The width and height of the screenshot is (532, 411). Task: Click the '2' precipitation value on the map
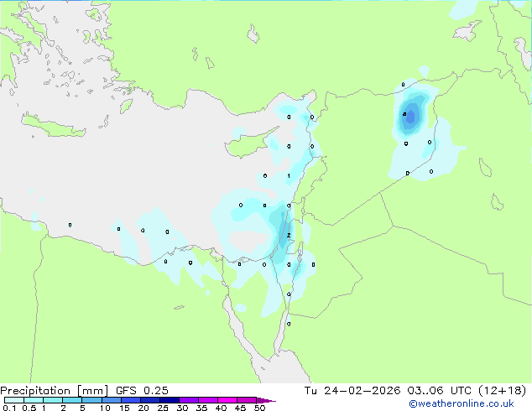pyautogui.click(x=289, y=235)
